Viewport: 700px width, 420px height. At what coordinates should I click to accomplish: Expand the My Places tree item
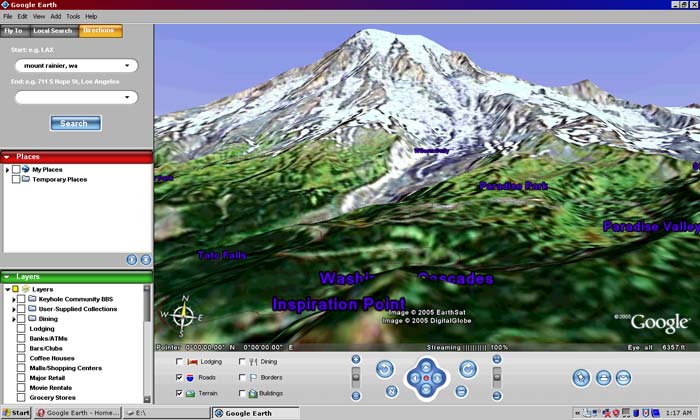click(7, 170)
